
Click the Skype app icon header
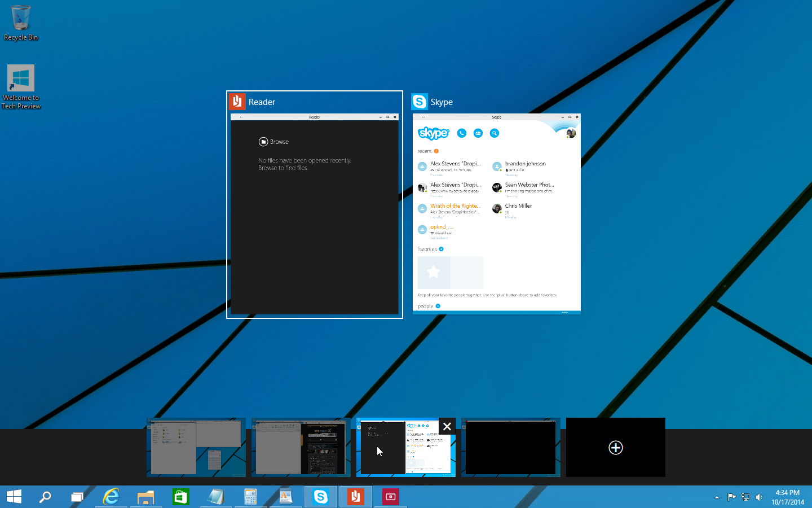(x=420, y=102)
